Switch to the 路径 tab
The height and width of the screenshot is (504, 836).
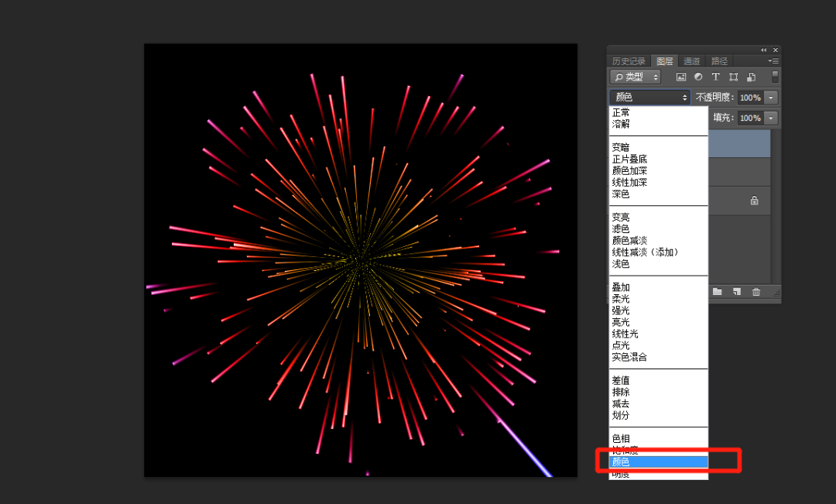(x=719, y=61)
